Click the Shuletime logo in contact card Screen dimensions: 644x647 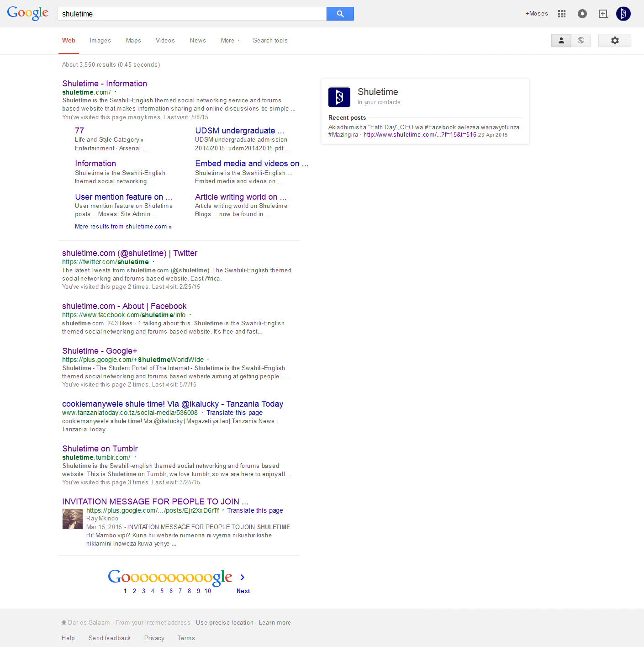(x=339, y=97)
